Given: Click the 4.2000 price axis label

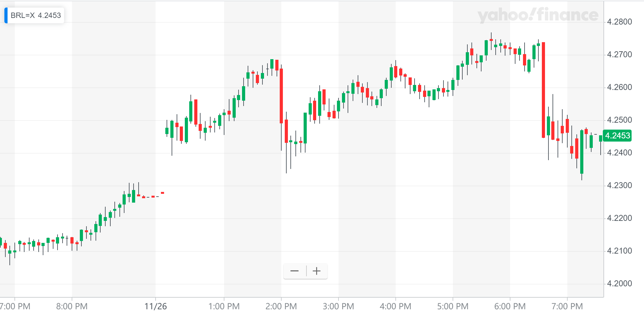Looking at the screenshot, I should (619, 284).
